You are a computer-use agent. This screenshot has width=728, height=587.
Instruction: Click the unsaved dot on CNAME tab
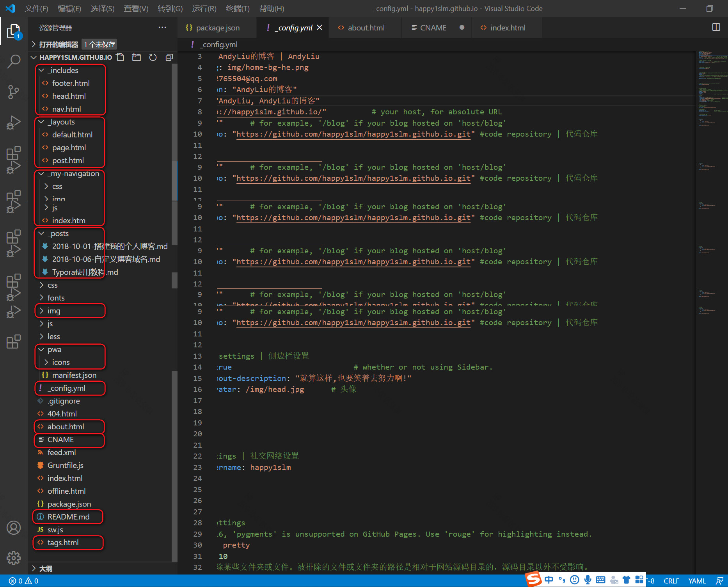(x=462, y=27)
